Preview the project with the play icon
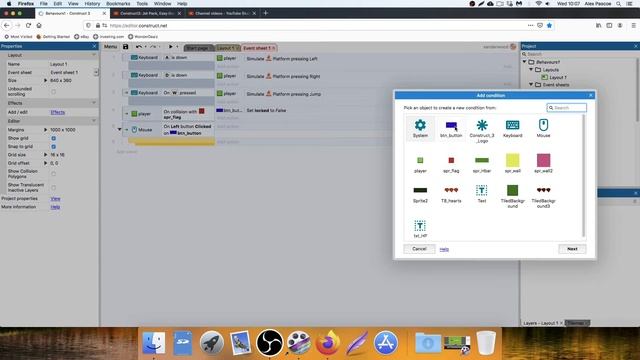640x360 pixels. click(171, 47)
